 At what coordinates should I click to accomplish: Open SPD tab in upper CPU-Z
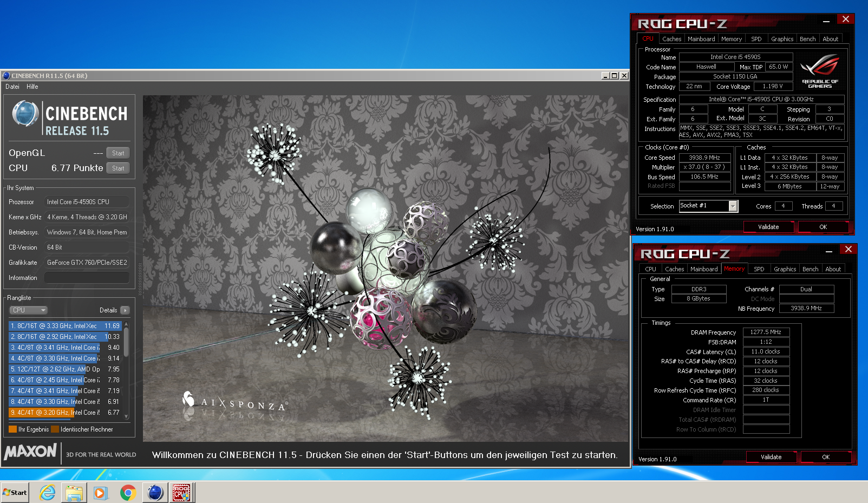coord(756,39)
